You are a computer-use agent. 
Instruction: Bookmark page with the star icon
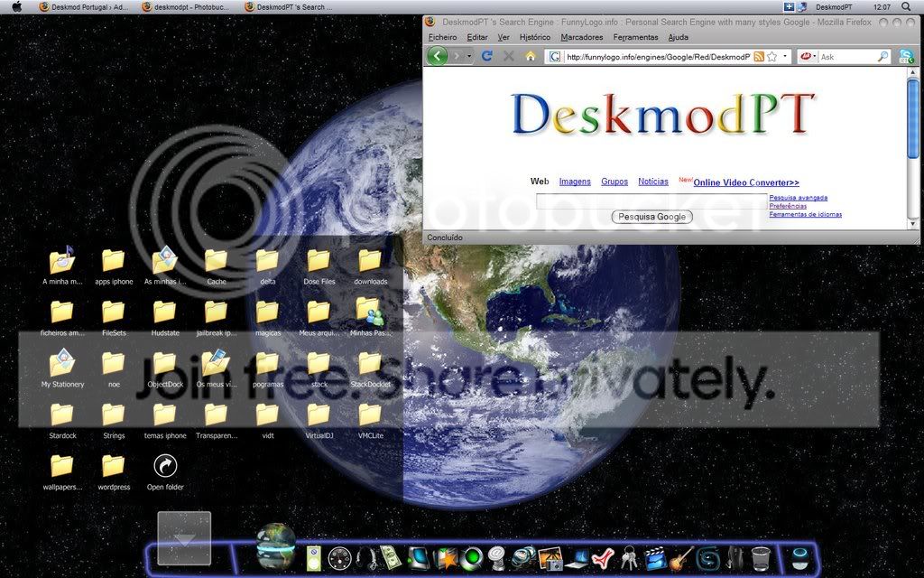[x=772, y=57]
